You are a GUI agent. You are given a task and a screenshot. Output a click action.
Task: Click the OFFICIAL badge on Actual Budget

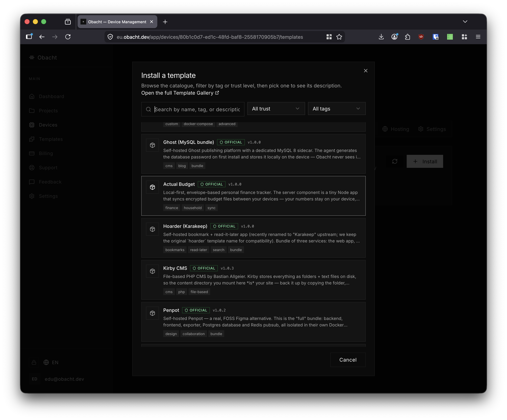[211, 184]
